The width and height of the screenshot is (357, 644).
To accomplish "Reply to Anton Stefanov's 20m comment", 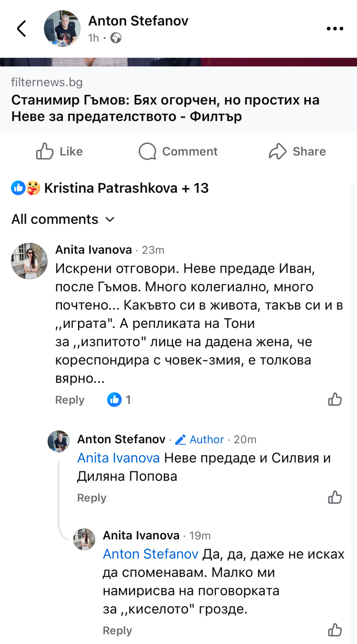I will [92, 498].
